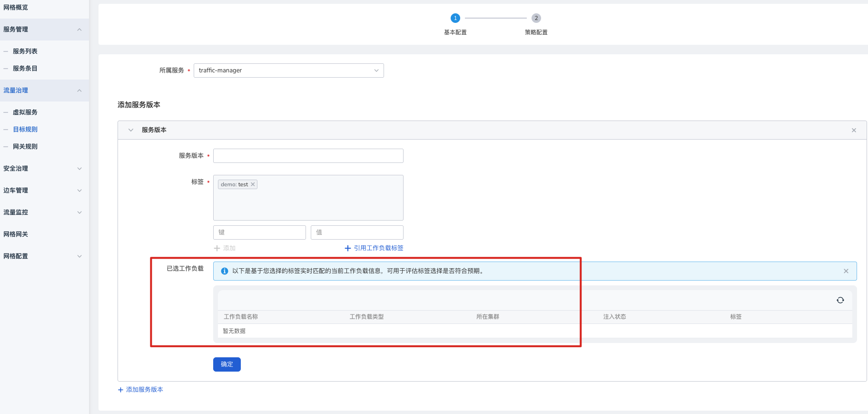The image size is (868, 414).
Task: Click the 值 label value input
Action: click(x=356, y=232)
